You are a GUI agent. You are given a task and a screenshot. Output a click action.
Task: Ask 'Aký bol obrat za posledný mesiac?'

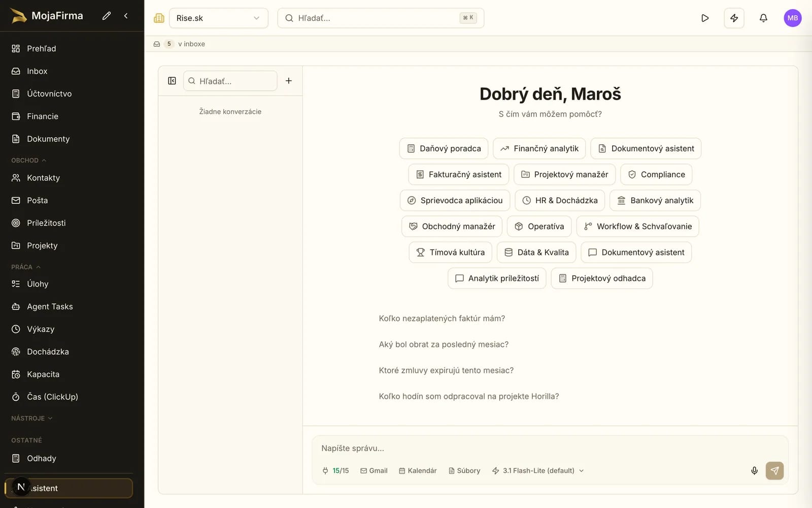point(444,344)
